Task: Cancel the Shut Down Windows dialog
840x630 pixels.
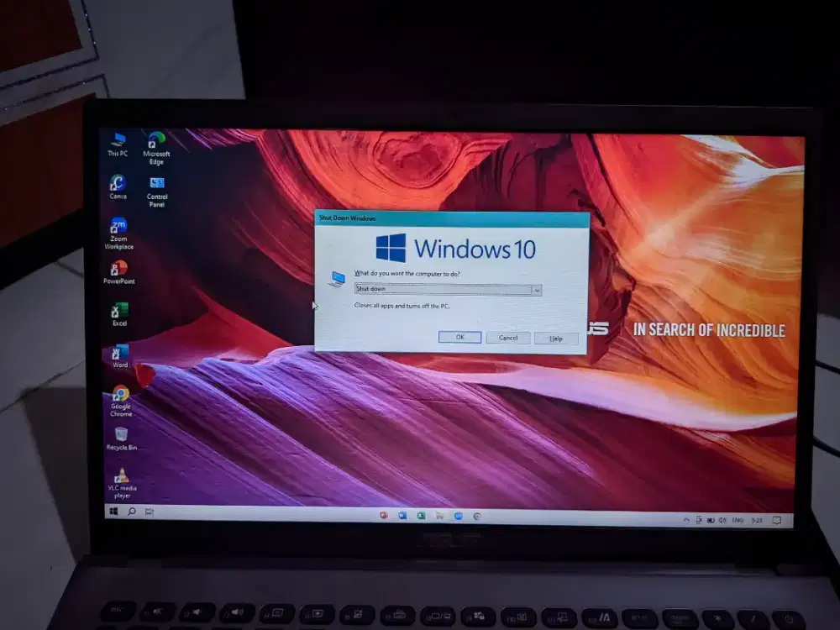Action: coord(507,338)
